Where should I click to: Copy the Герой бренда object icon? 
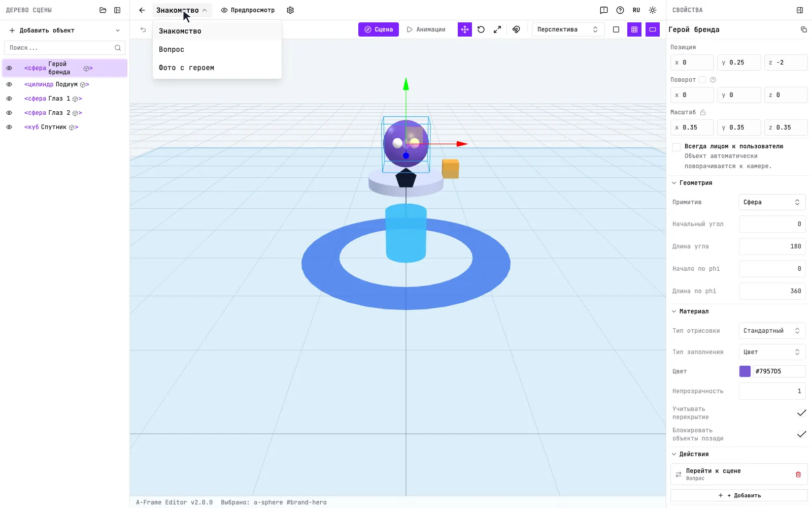pyautogui.click(x=804, y=29)
